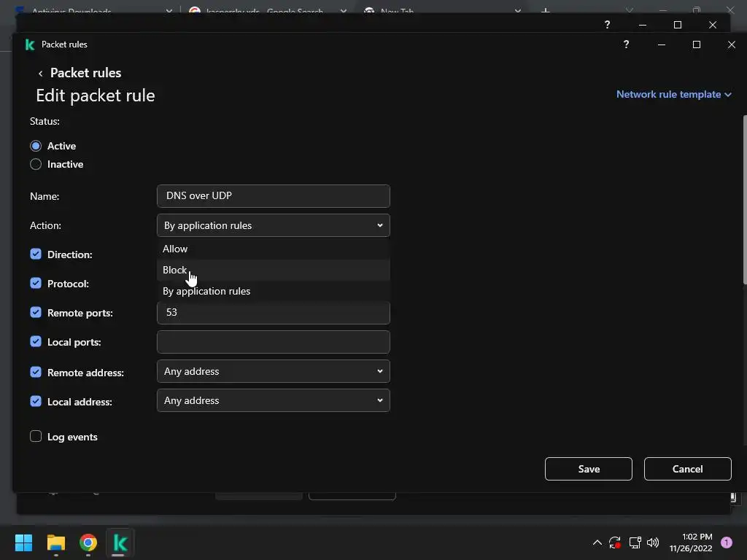This screenshot has width=747, height=560.
Task: Select the Inactive status radio button
Action: click(36, 164)
